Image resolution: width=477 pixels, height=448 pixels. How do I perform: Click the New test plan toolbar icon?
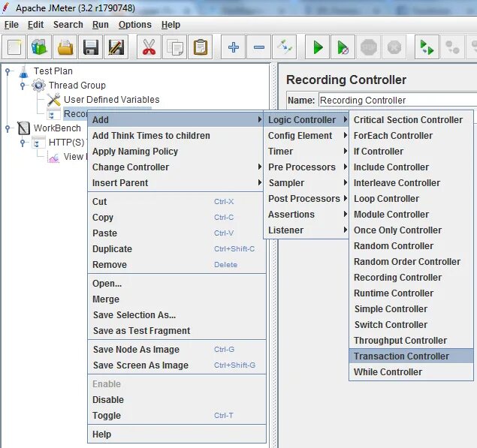tap(14, 47)
